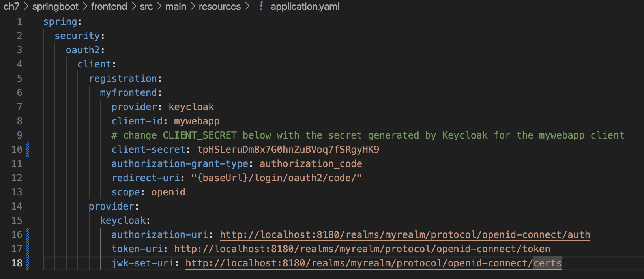The image size is (644, 279).
Task: Click line number 18 in the gutter
Action: tap(17, 263)
